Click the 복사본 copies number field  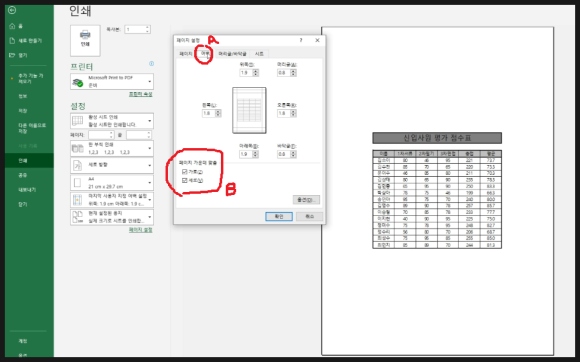pyautogui.click(x=135, y=29)
